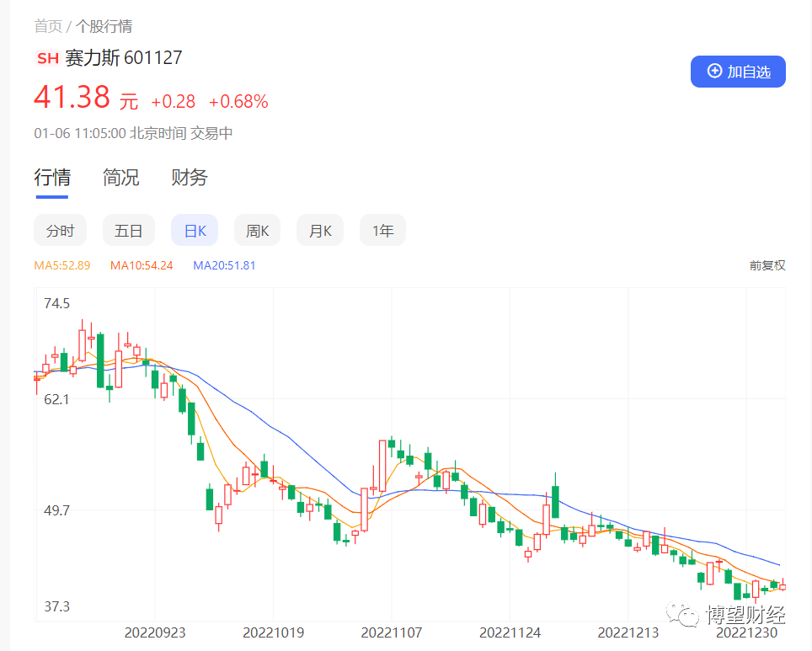Click the 20220923 date axis label

click(155, 632)
